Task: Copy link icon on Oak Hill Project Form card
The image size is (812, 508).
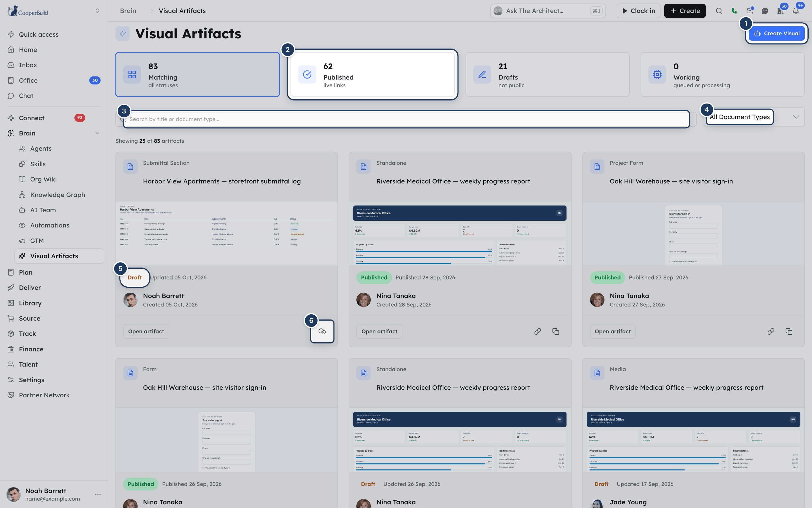Action: [x=771, y=331]
